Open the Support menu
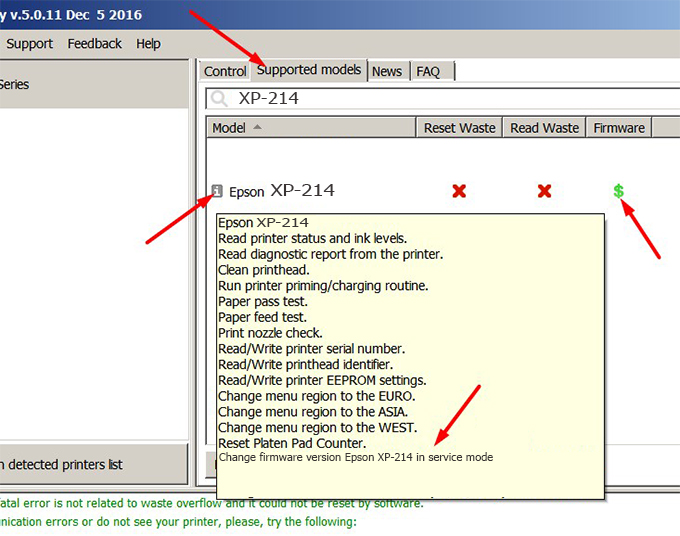680x536 pixels. pos(29,44)
